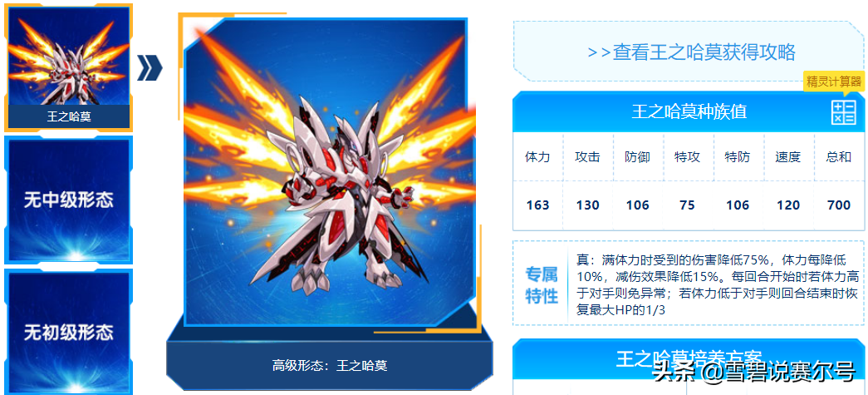The width and height of the screenshot is (868, 395).
Task: Click the total stat value 700
Action: click(839, 205)
